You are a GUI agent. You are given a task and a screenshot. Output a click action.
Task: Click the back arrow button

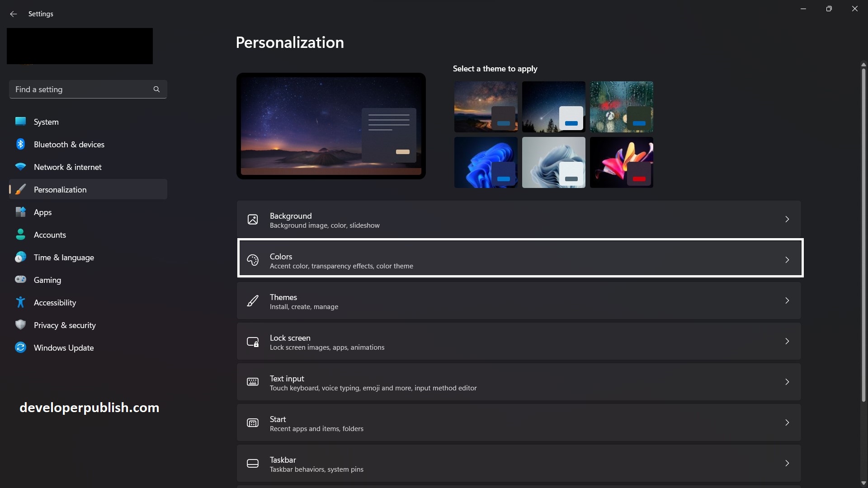point(13,14)
